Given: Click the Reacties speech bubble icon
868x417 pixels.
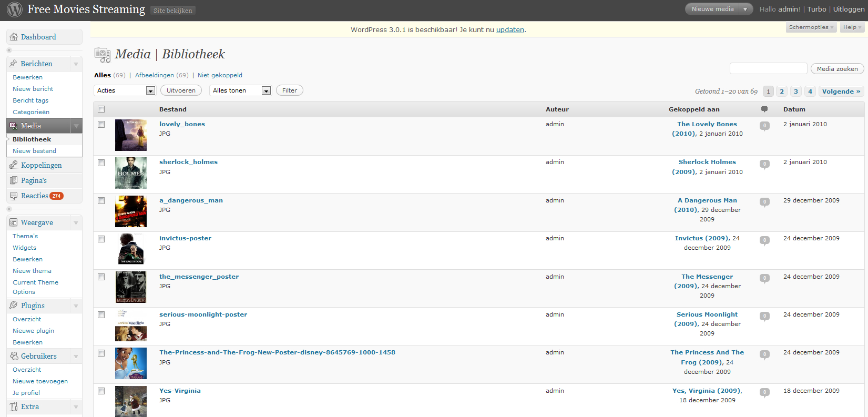Looking at the screenshot, I should click(14, 196).
